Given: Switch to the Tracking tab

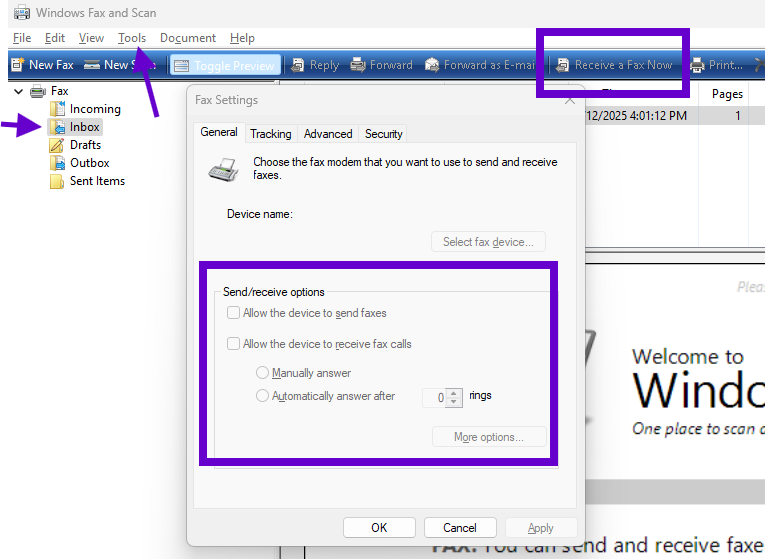Looking at the screenshot, I should pos(271,134).
